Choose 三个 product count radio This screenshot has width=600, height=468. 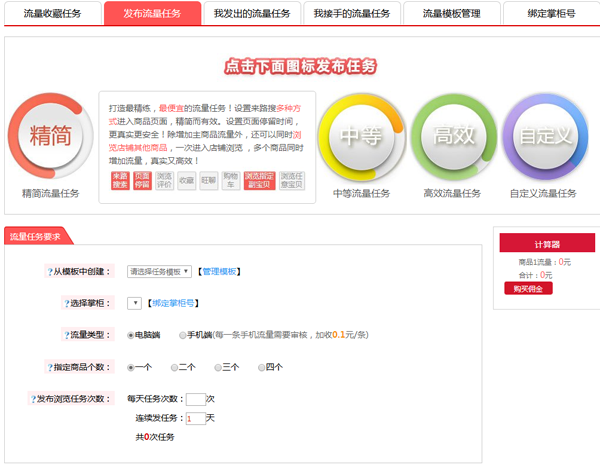click(218, 368)
